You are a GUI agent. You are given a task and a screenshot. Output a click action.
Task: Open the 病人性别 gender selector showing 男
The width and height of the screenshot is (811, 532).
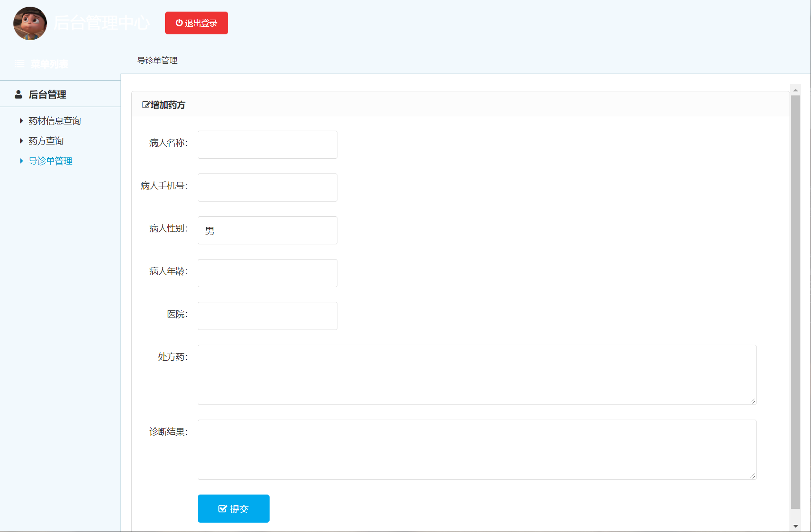[267, 230]
